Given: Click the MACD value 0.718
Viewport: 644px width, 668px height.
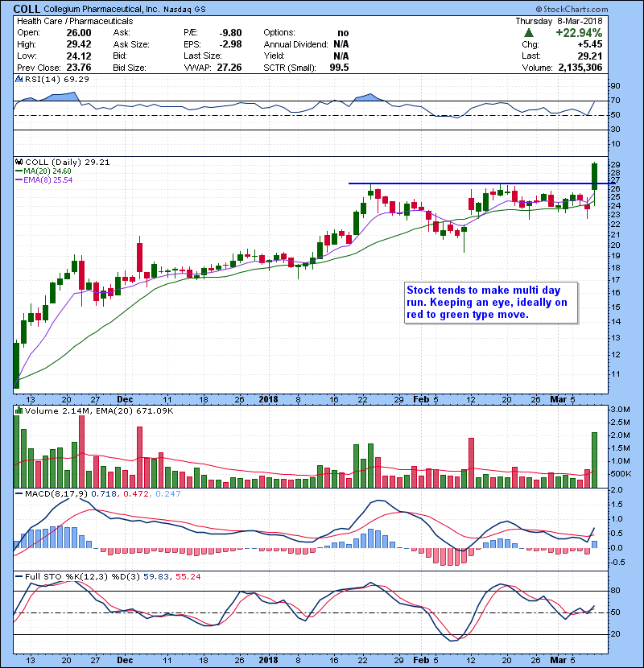Looking at the screenshot, I should pyautogui.click(x=104, y=494).
